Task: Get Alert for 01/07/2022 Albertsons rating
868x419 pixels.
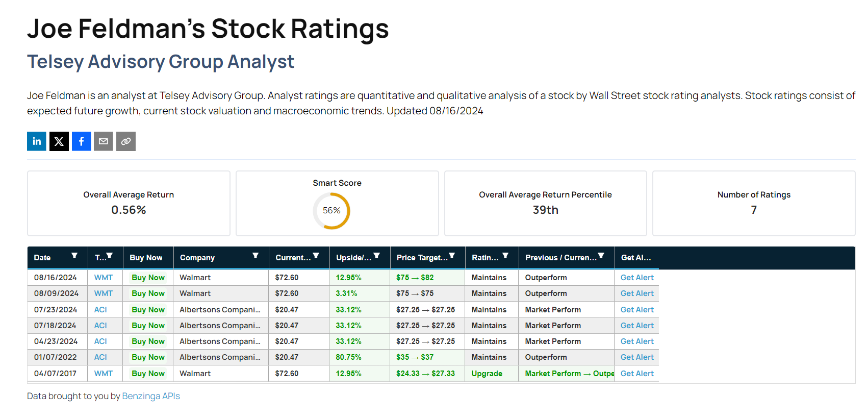Action: pyautogui.click(x=637, y=357)
